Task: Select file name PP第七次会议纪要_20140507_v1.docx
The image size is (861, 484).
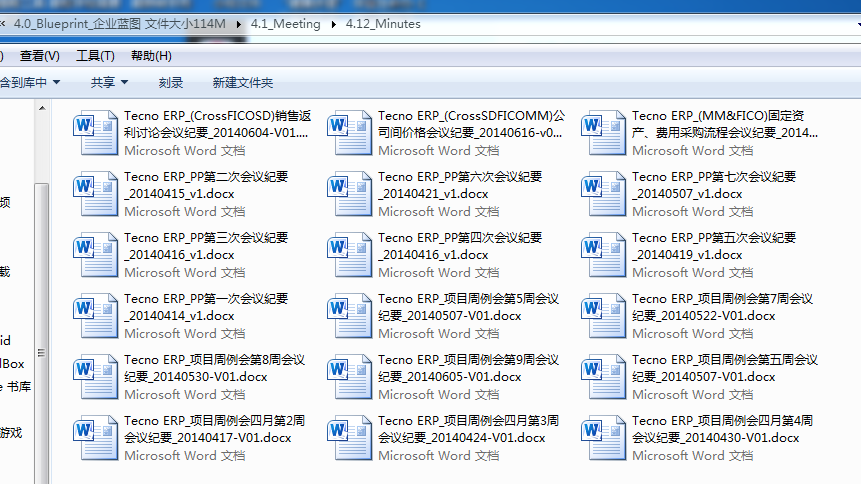Action: coord(714,185)
